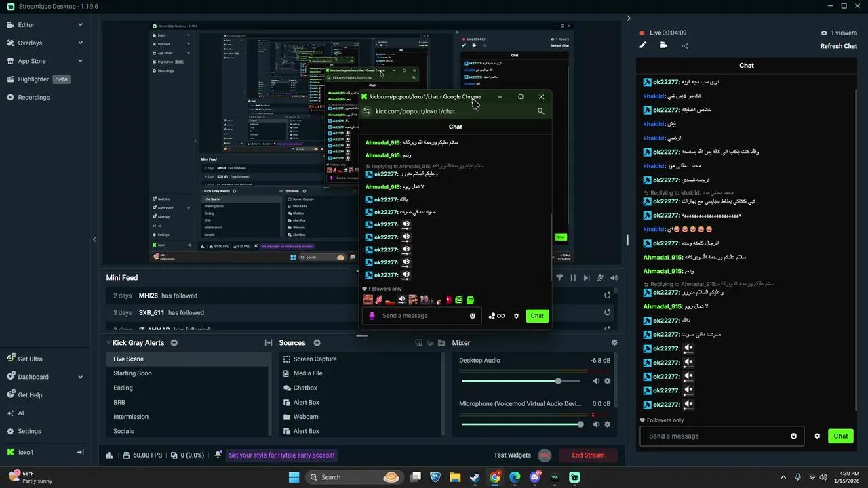Select the Socials scene

coord(188,431)
